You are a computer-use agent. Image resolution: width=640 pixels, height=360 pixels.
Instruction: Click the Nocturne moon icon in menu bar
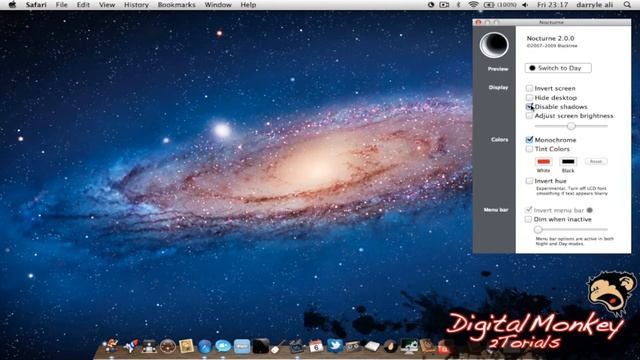tap(431, 5)
